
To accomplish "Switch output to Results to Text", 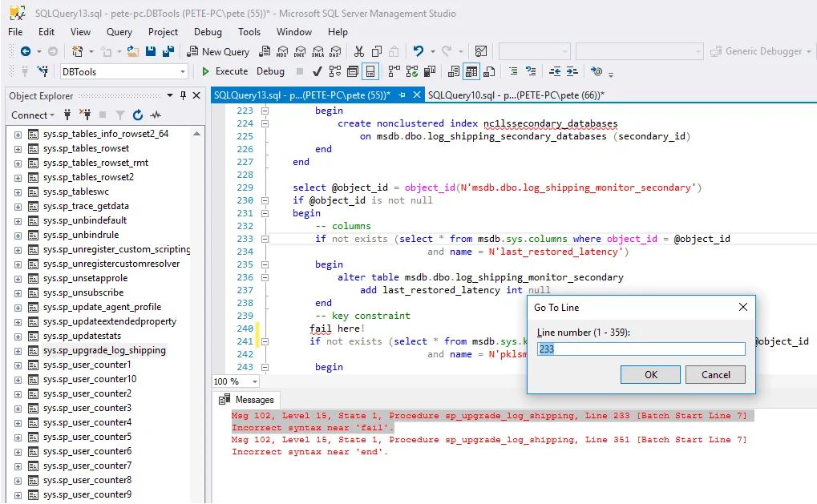I will tap(454, 71).
